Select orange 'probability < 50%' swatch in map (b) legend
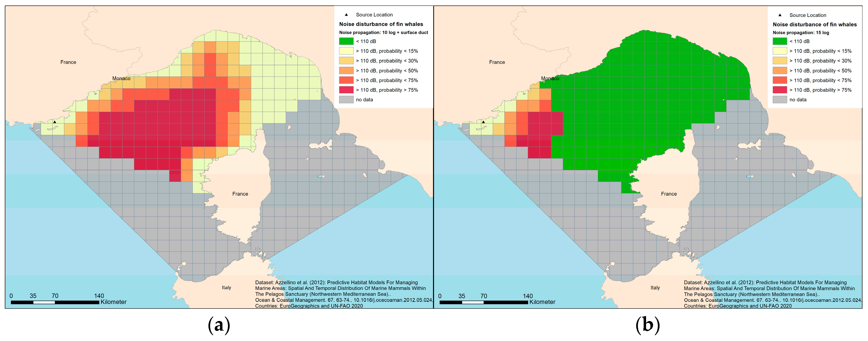Viewport: 868px width, 341px height. (x=780, y=70)
